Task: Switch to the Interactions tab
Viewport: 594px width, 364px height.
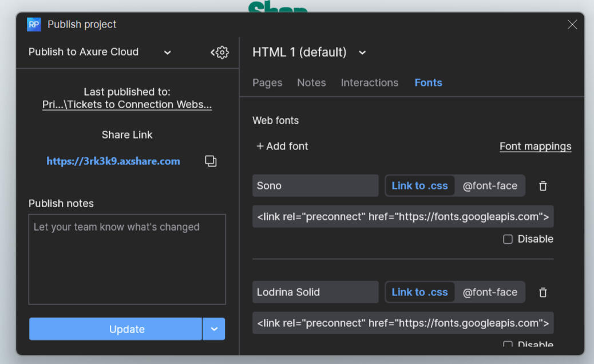Action: coord(369,83)
